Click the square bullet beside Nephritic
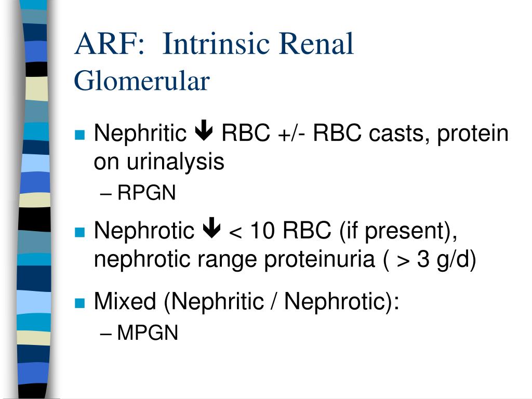The image size is (532, 399). [x=79, y=135]
